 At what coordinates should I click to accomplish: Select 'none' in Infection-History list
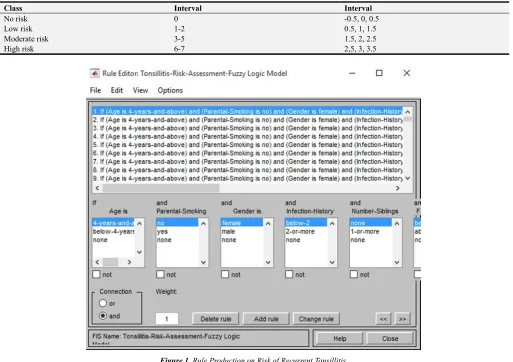306,240
